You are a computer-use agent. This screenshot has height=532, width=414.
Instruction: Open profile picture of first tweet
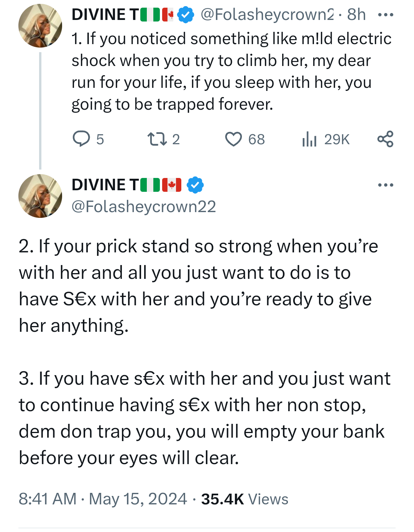pyautogui.click(x=40, y=26)
